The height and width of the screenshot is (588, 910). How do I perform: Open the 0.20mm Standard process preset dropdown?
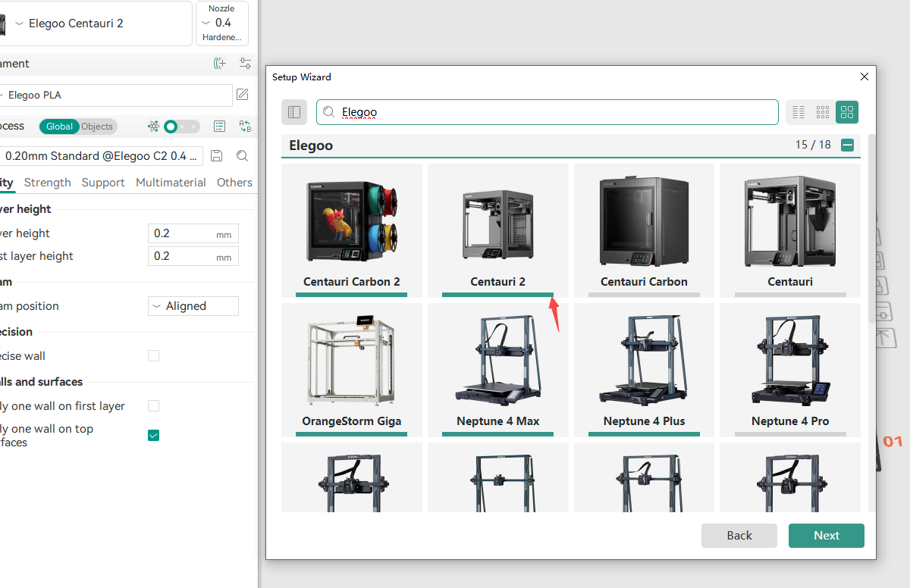pyautogui.click(x=102, y=156)
